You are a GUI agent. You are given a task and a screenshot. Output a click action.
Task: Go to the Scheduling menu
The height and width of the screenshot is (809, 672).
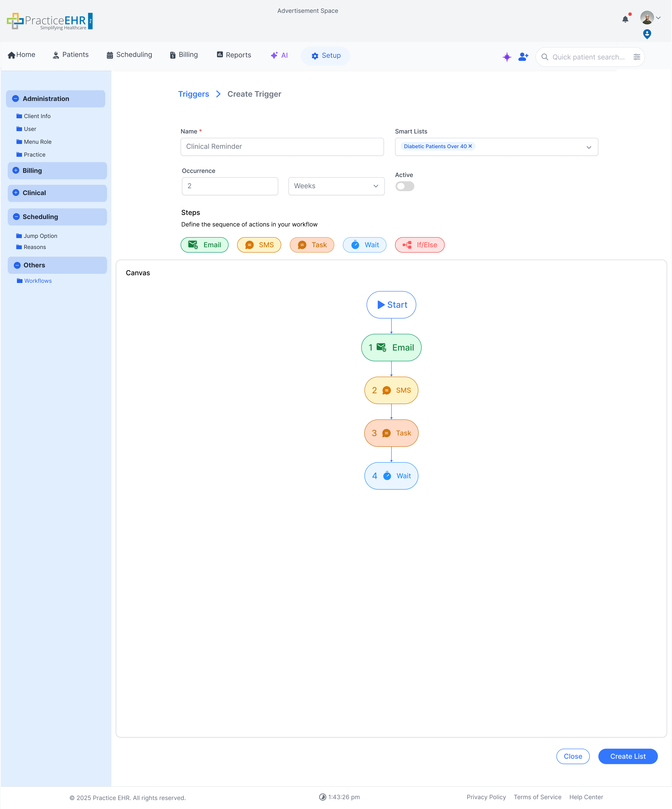click(129, 55)
